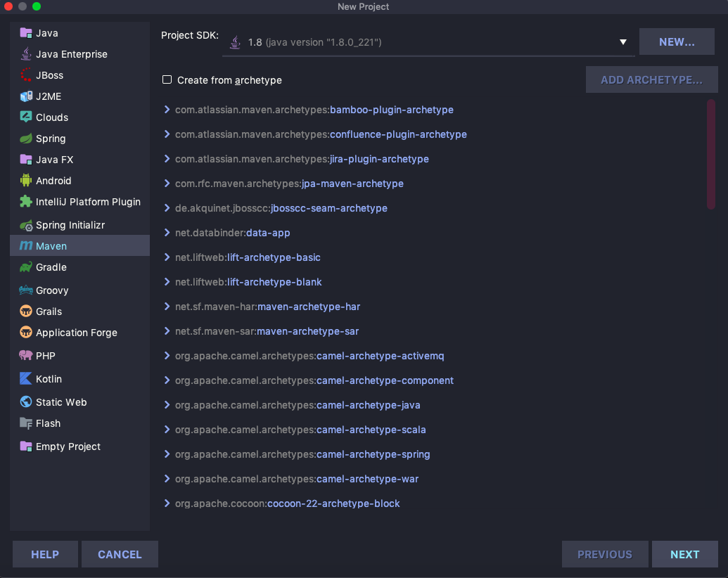Click the Maven m icon
The width and height of the screenshot is (728, 578).
pyautogui.click(x=26, y=245)
